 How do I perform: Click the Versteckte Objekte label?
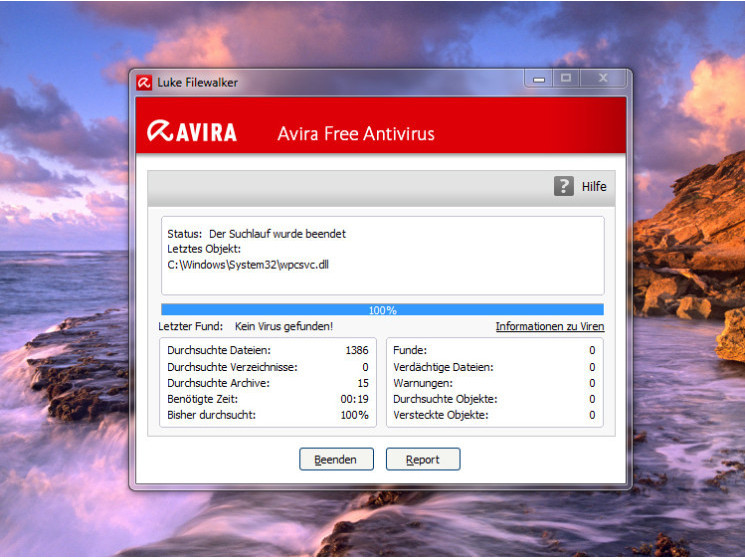(440, 415)
